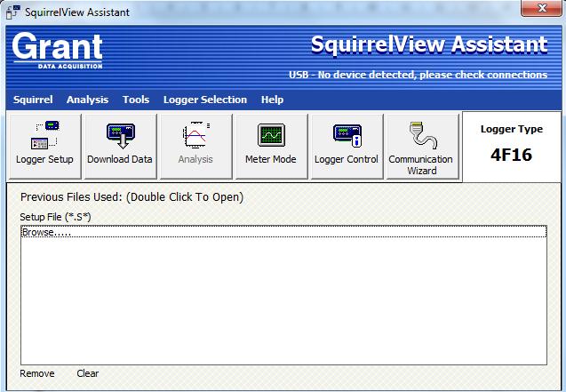Start the Communication Wizard
Screen dimensions: 566x392
click(x=422, y=146)
